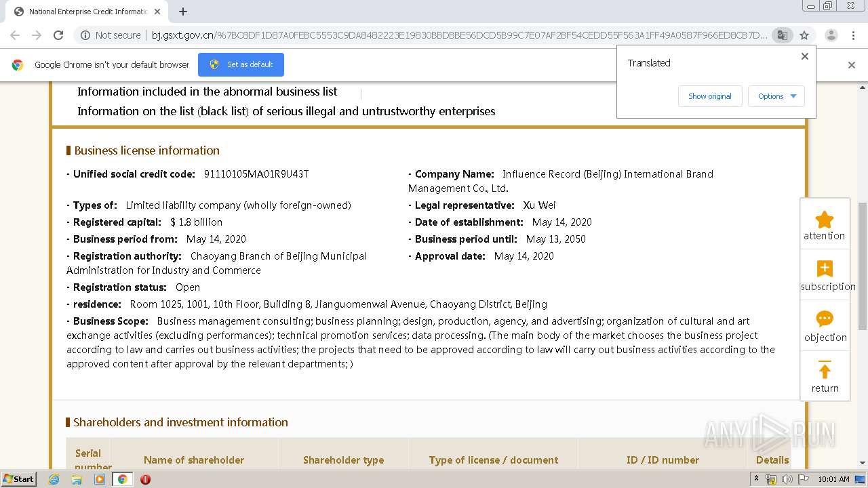Open the Windows Start menu
The image size is (868, 488).
click(x=18, y=479)
